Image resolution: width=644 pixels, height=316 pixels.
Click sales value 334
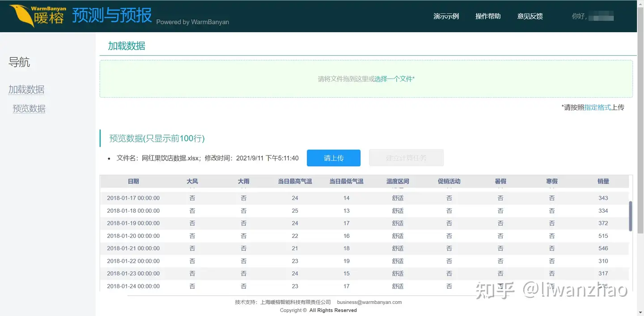(603, 211)
